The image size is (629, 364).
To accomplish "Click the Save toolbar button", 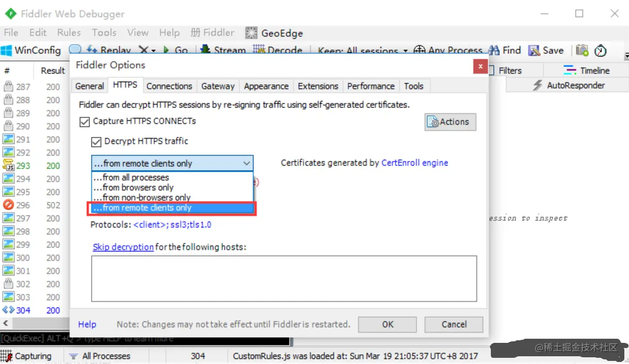I will [x=546, y=51].
